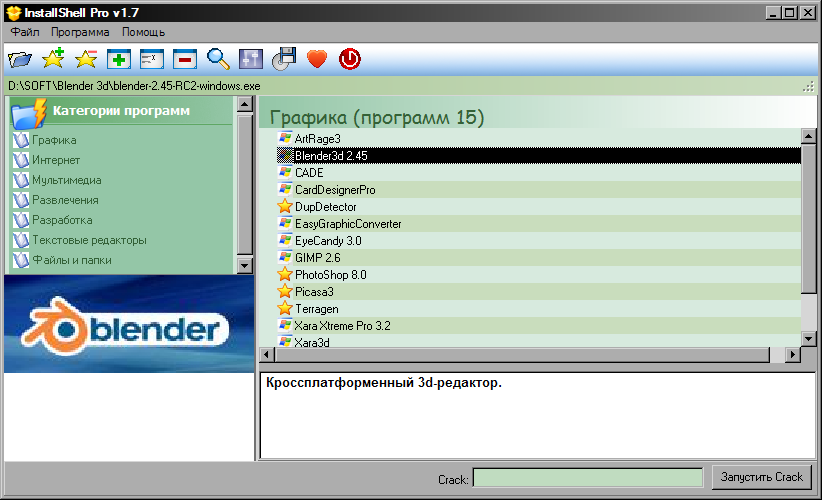822x500 pixels.
Task: Click the icon next to EyeCandy 3.0
Action: [x=285, y=241]
